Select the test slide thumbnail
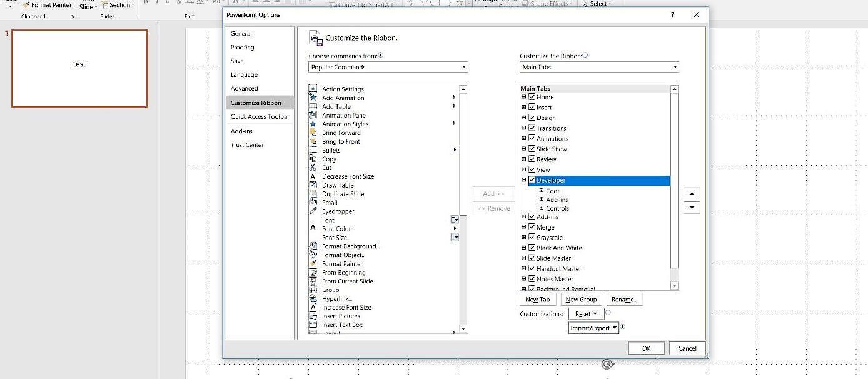The width and height of the screenshot is (868, 379). pos(79,68)
